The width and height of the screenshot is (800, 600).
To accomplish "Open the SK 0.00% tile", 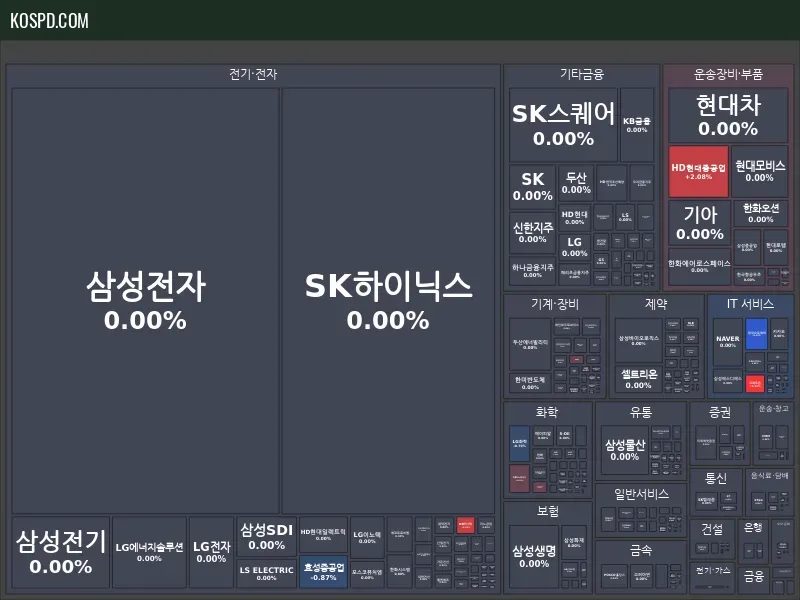I will click(x=533, y=187).
